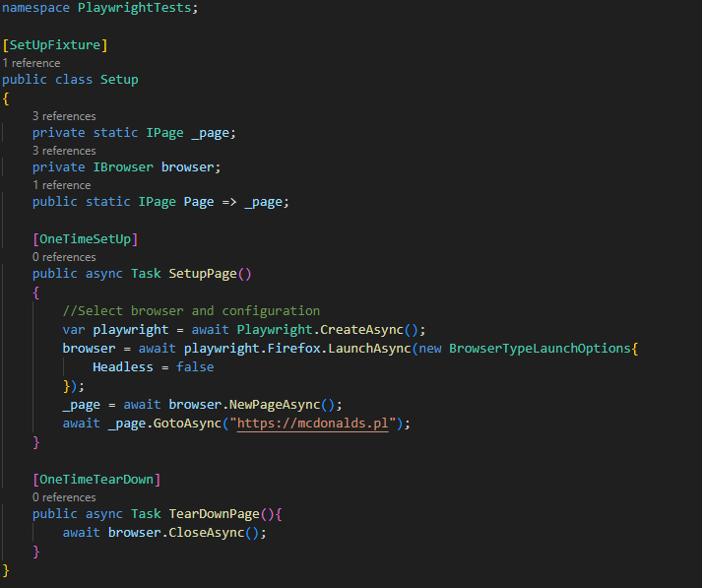
Task: Click the 'new' keyword before BrowserTypeLaunchOptions
Action: (x=430, y=349)
